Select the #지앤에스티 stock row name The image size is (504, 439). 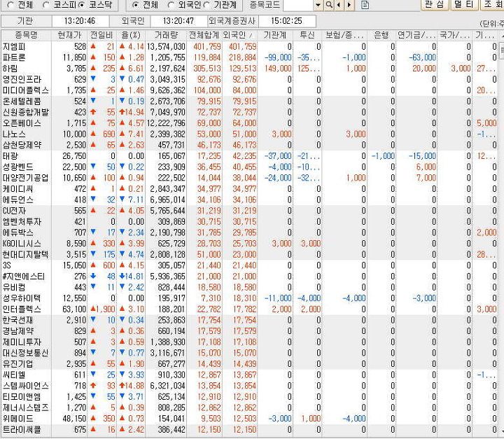pyautogui.click(x=24, y=277)
